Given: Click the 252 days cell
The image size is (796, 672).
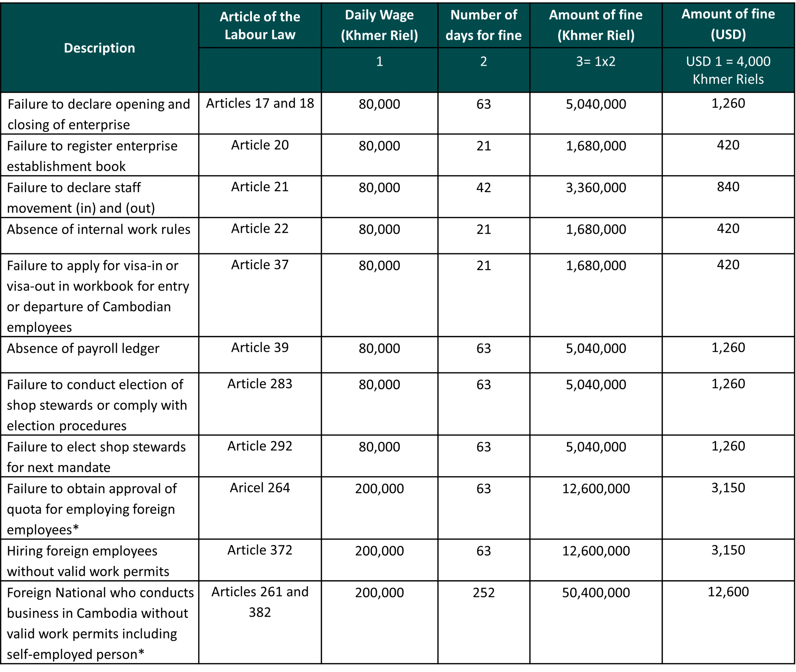Looking at the screenshot, I should pos(483,592).
